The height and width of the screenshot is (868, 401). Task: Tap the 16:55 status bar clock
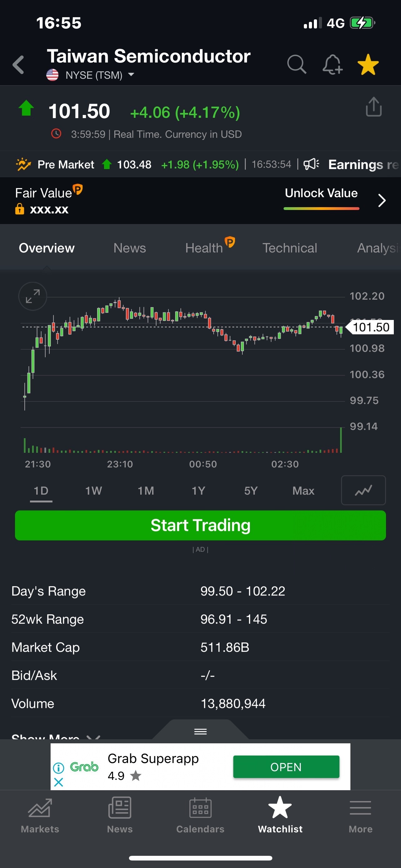59,23
